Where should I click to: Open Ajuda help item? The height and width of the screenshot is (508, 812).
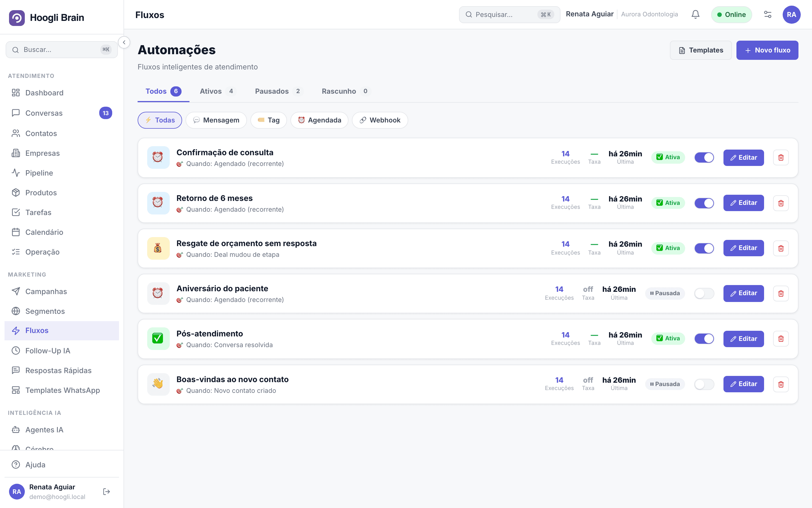point(62,465)
